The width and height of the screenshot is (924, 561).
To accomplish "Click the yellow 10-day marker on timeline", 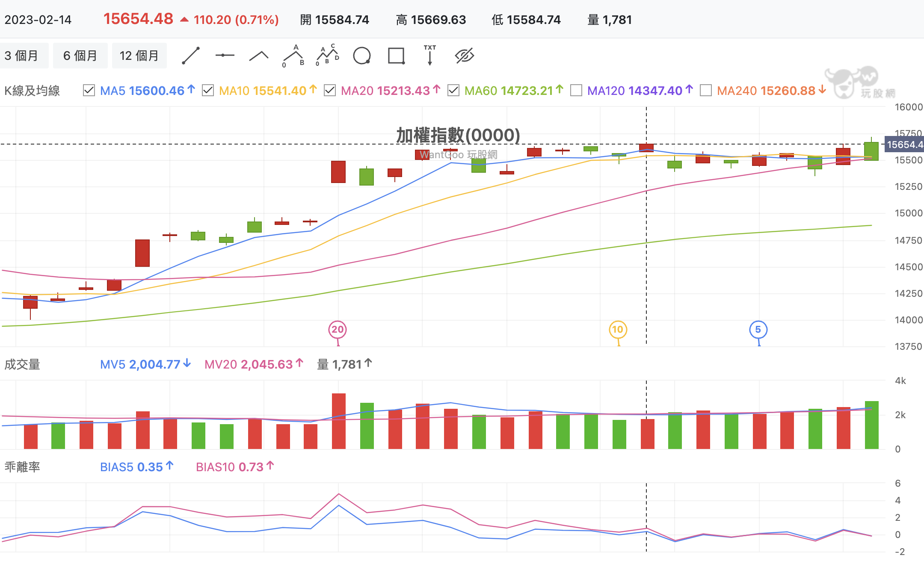I will (x=618, y=330).
